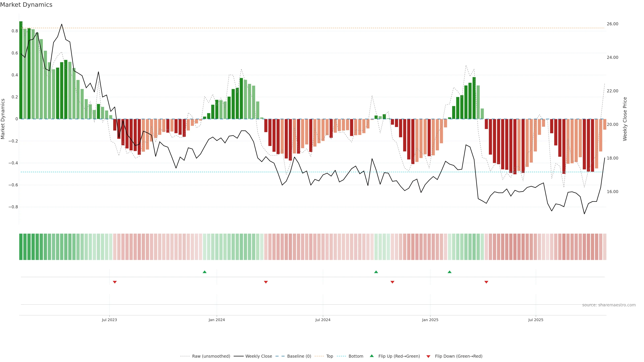Click the first green flip-up triangle before Jan 2024
Image resolution: width=644 pixels, height=362 pixels.
[204, 272]
